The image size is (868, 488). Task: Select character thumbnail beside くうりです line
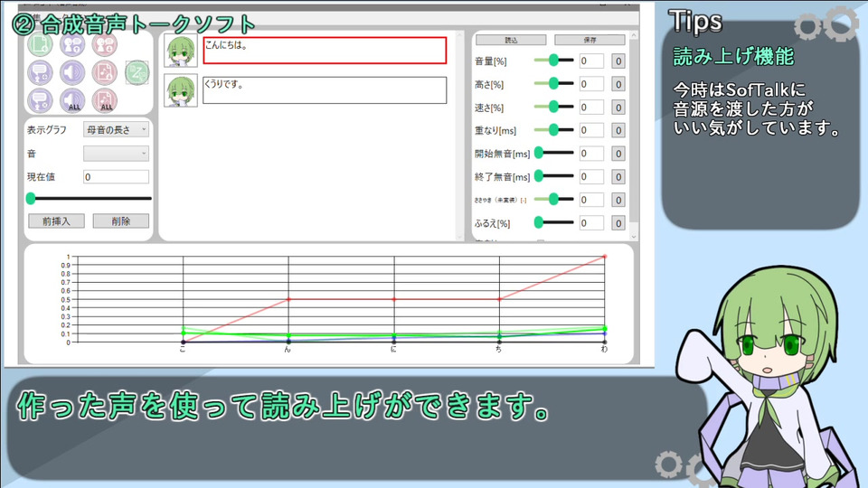(x=181, y=90)
